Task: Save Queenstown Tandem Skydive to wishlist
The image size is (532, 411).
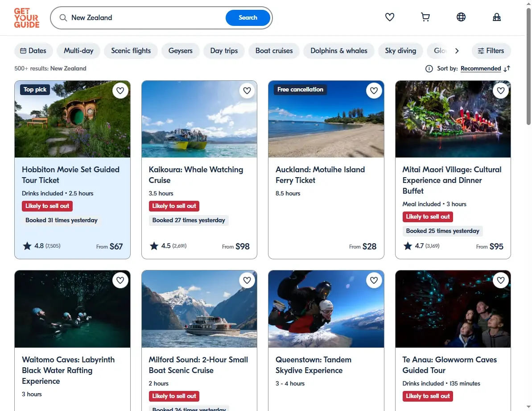Action: [x=374, y=280]
